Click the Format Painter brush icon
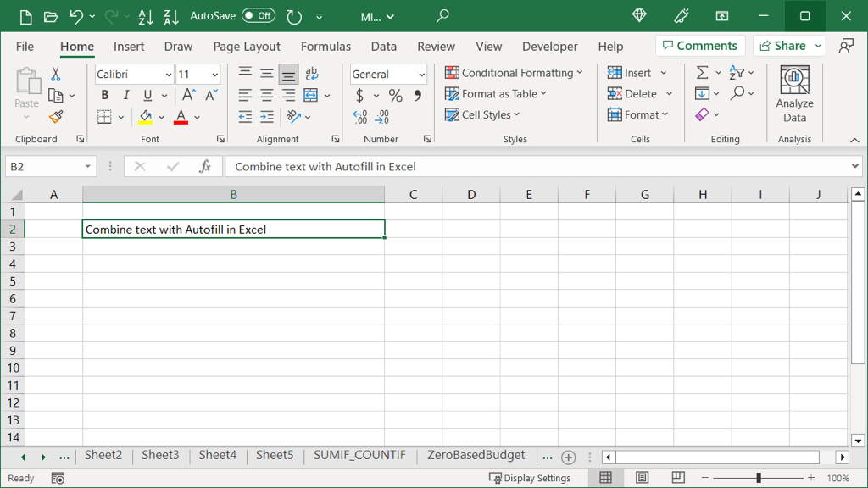 [x=56, y=117]
